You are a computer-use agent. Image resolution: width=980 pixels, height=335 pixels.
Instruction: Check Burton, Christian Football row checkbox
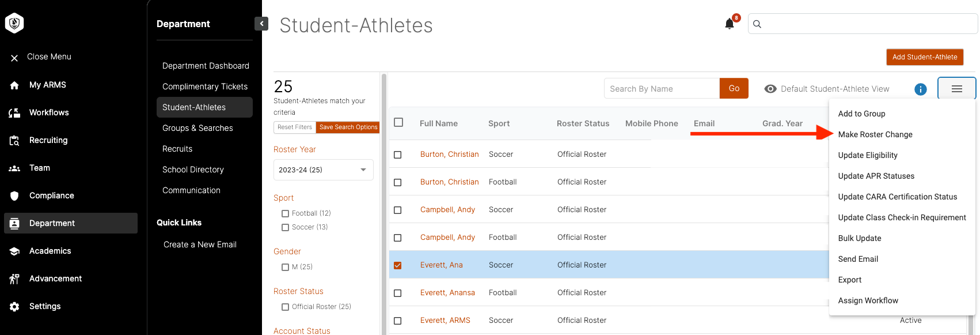397,182
